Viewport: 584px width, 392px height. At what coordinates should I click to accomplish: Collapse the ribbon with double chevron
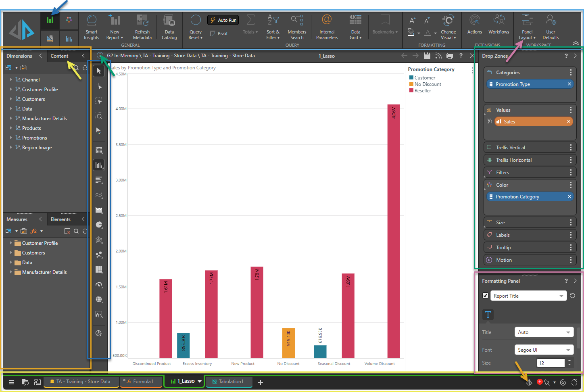click(x=576, y=43)
